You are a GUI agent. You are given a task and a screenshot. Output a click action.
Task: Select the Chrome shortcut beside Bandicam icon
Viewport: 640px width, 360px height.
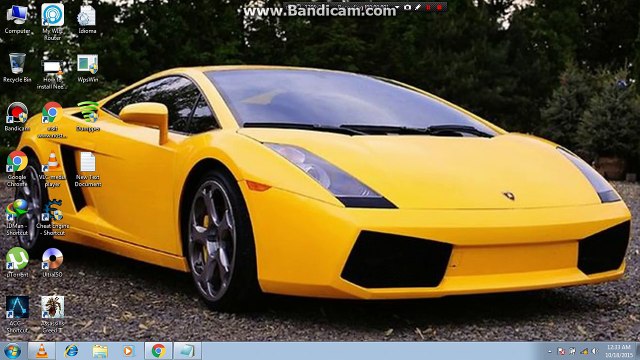point(52,120)
